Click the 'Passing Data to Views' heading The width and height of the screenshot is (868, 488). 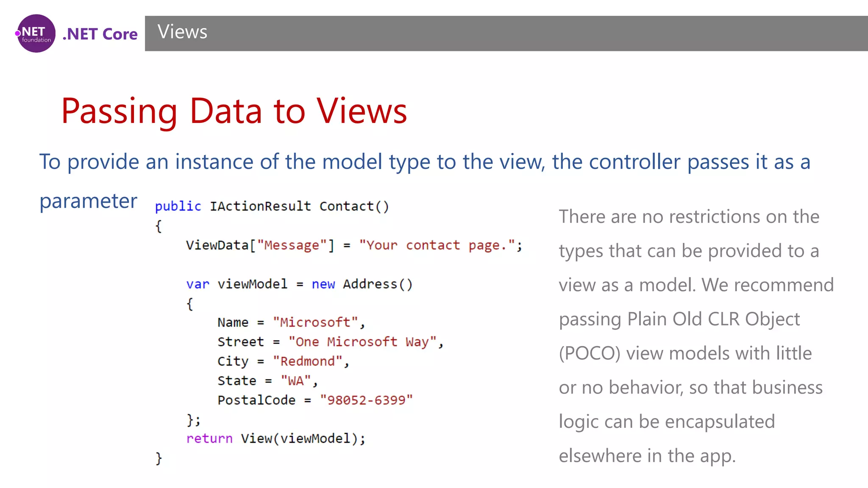click(234, 111)
